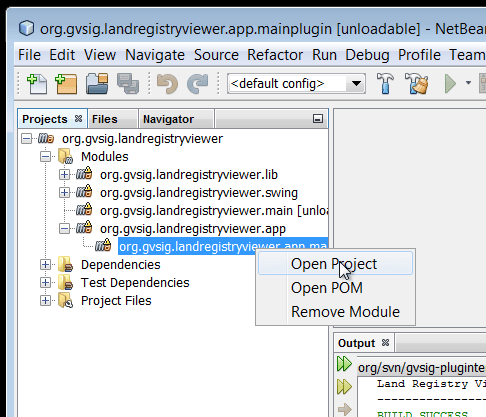Click the Redo arrow icon
This screenshot has height=417, width=486.
[x=198, y=84]
